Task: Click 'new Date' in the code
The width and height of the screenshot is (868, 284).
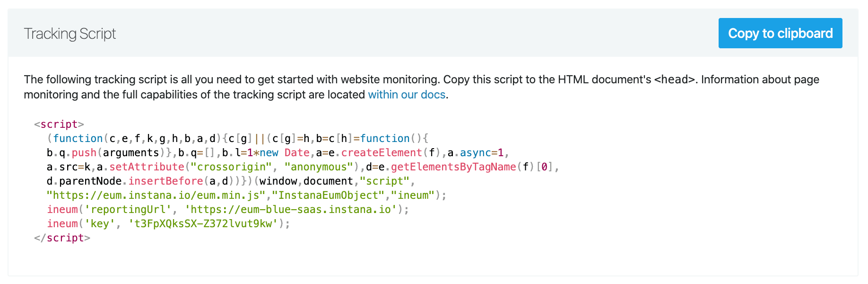Action: click(285, 152)
